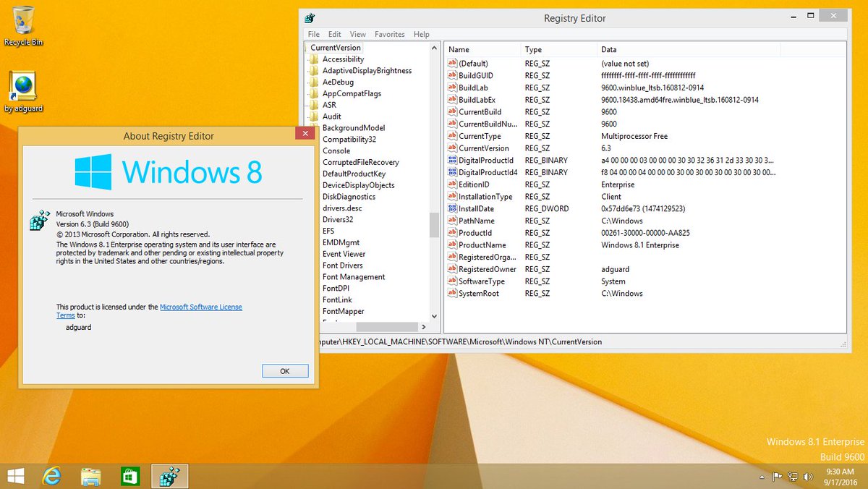
Task: Sort values by Data column header
Action: [x=689, y=49]
